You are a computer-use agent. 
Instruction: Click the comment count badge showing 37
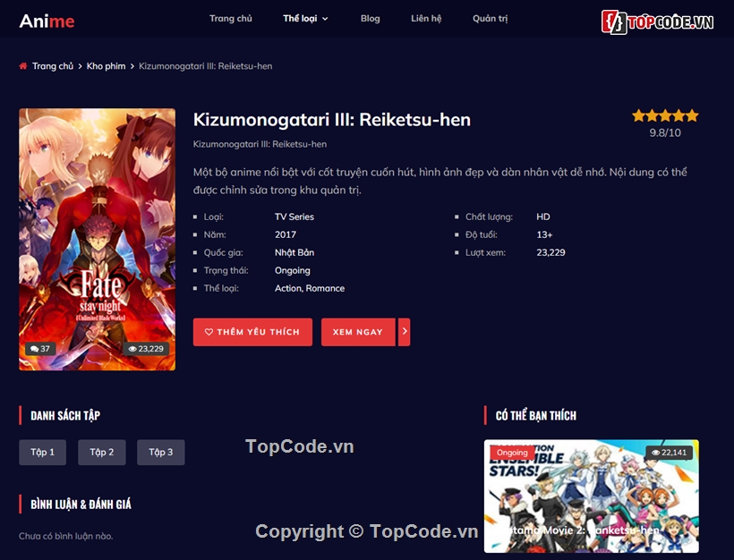click(x=40, y=349)
